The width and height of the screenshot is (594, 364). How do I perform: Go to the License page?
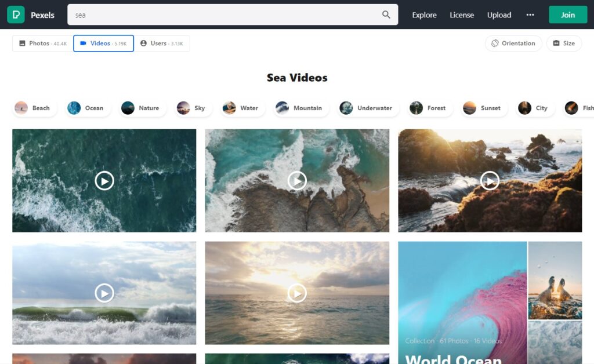coord(462,15)
